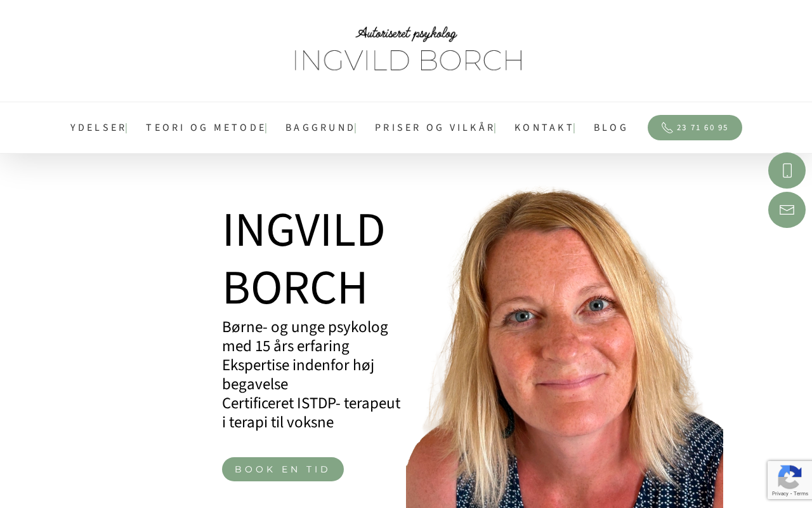812x508 pixels.
Task: Click the reCAPTCHA badge logo
Action: pos(790,476)
